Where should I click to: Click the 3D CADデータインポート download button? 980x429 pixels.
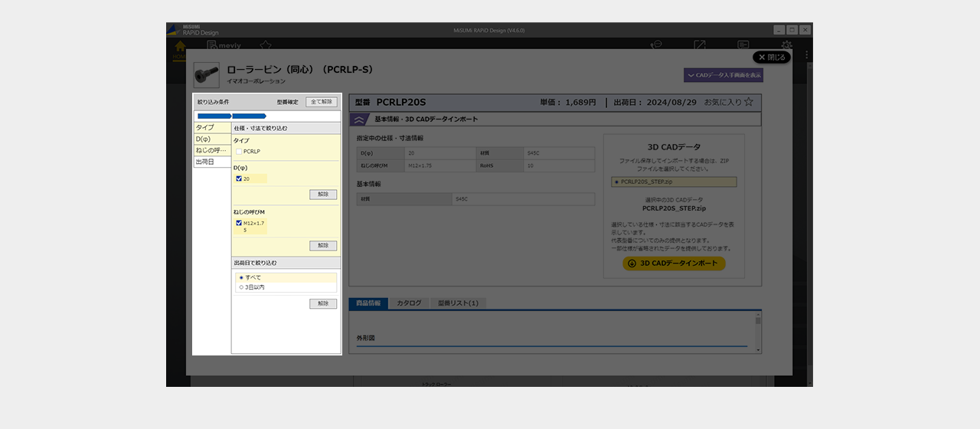pos(674,264)
